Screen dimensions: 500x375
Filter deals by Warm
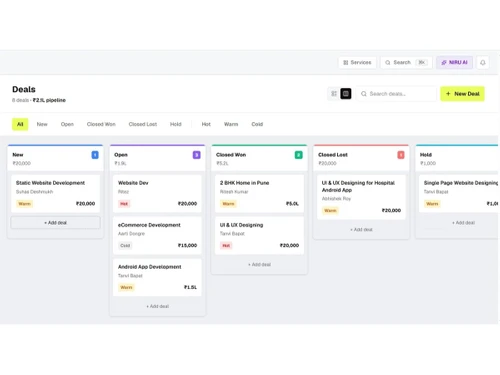click(x=231, y=124)
